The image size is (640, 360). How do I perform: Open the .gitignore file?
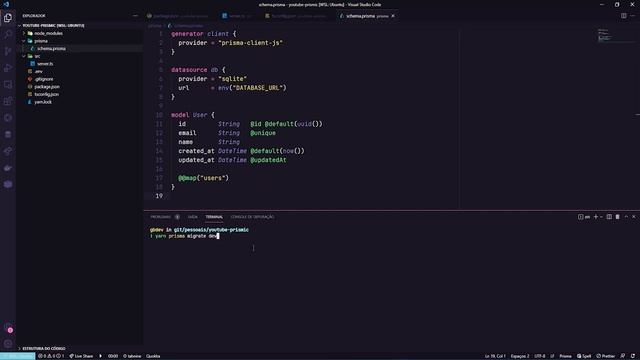tap(44, 79)
